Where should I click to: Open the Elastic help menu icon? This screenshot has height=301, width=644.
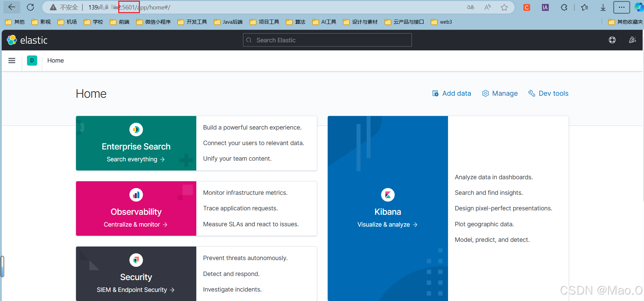tap(612, 40)
